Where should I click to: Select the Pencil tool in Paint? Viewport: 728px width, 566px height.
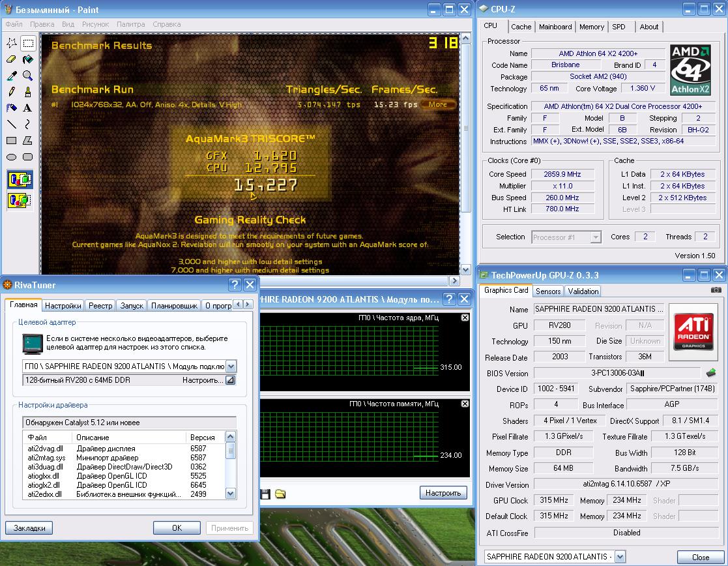tap(12, 92)
